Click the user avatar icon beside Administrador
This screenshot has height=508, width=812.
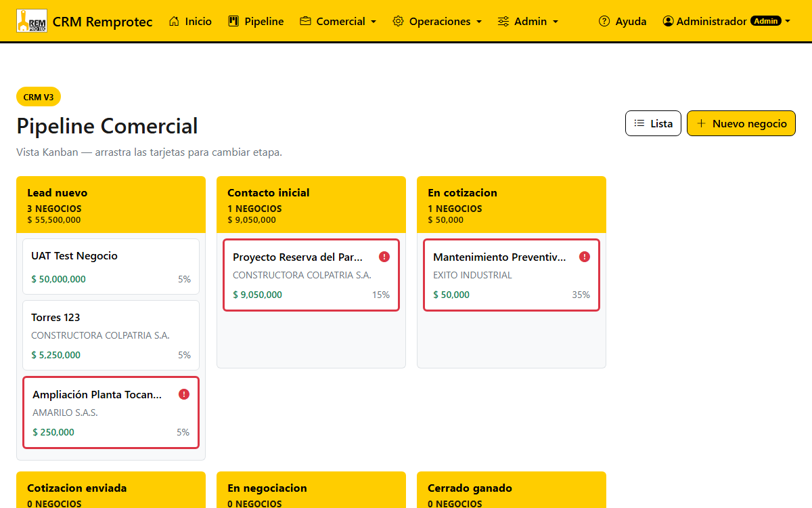tap(669, 21)
